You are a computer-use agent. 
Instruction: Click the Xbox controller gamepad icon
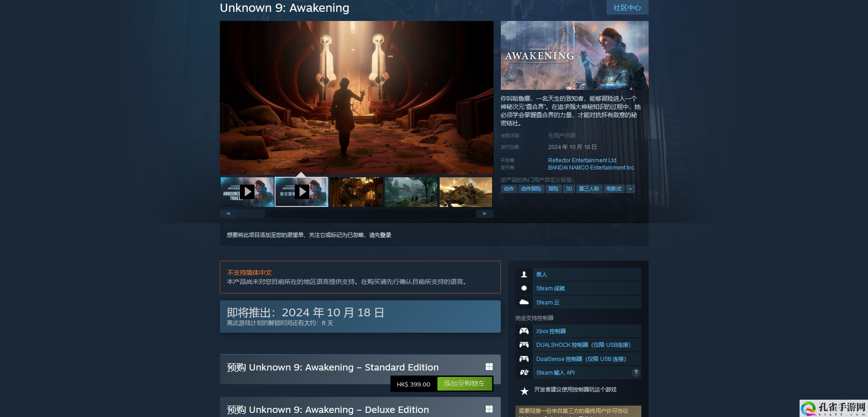pos(524,331)
